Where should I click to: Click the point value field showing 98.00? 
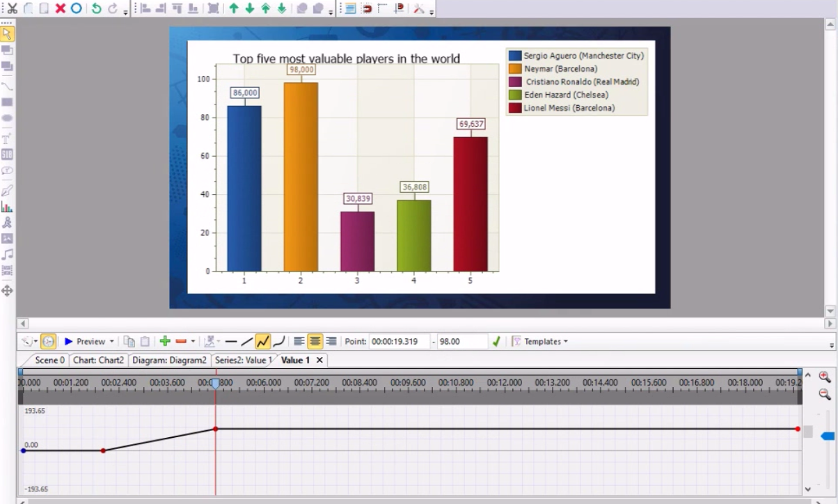462,341
